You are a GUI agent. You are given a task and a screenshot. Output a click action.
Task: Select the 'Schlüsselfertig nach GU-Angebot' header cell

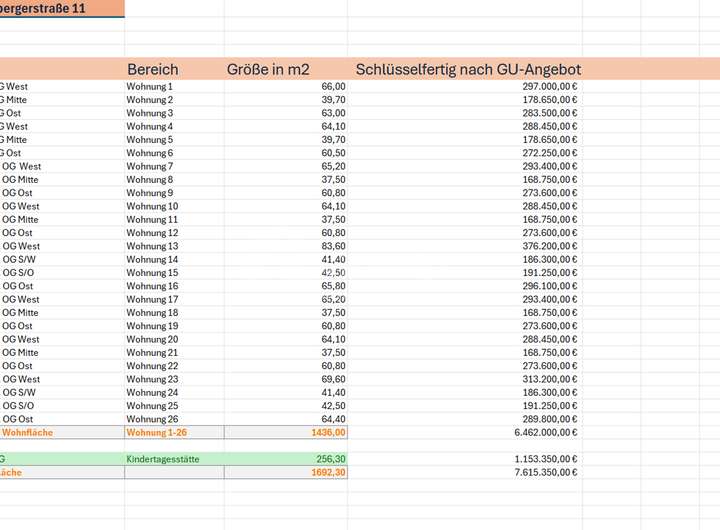[x=468, y=69]
